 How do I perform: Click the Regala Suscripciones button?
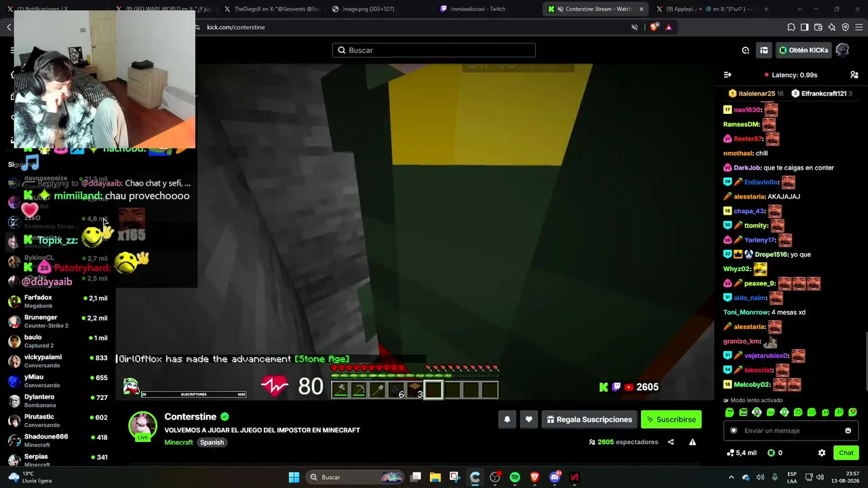pyautogui.click(x=589, y=420)
